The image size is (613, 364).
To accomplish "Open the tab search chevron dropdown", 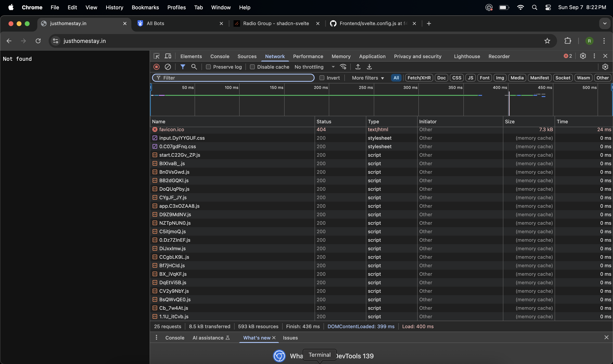I will coord(605,23).
